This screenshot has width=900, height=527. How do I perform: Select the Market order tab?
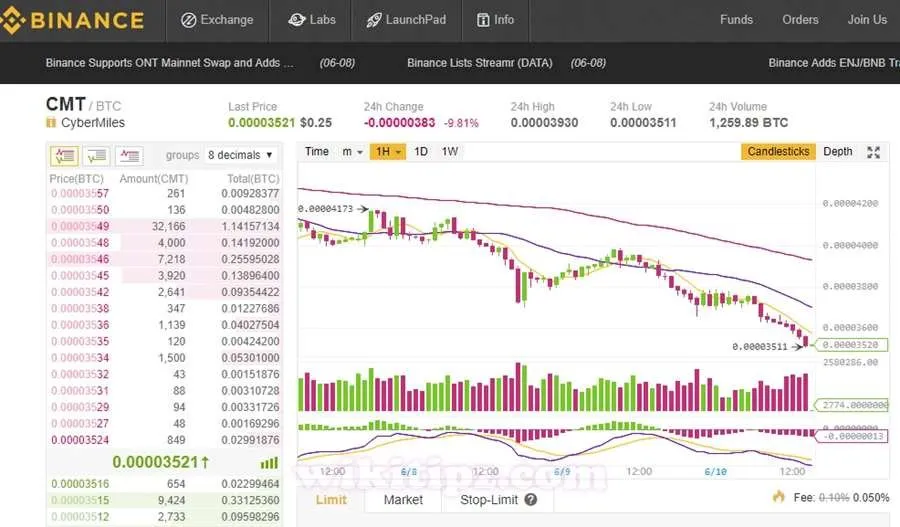[403, 499]
